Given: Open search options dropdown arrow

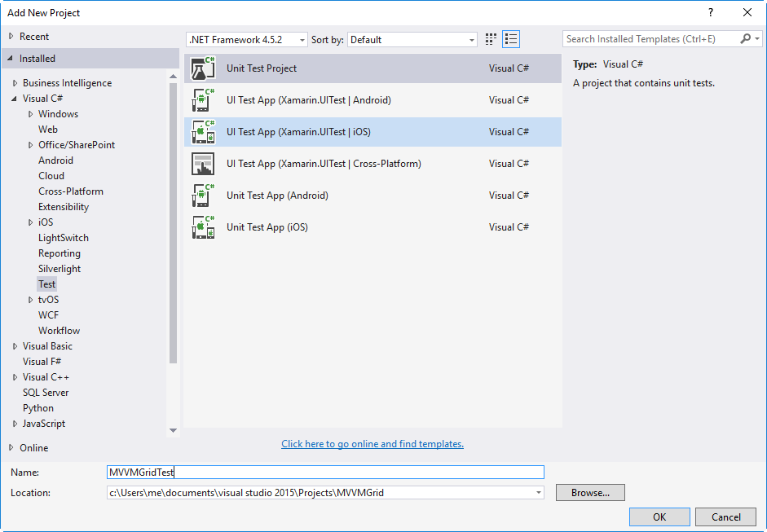Looking at the screenshot, I should coord(757,38).
